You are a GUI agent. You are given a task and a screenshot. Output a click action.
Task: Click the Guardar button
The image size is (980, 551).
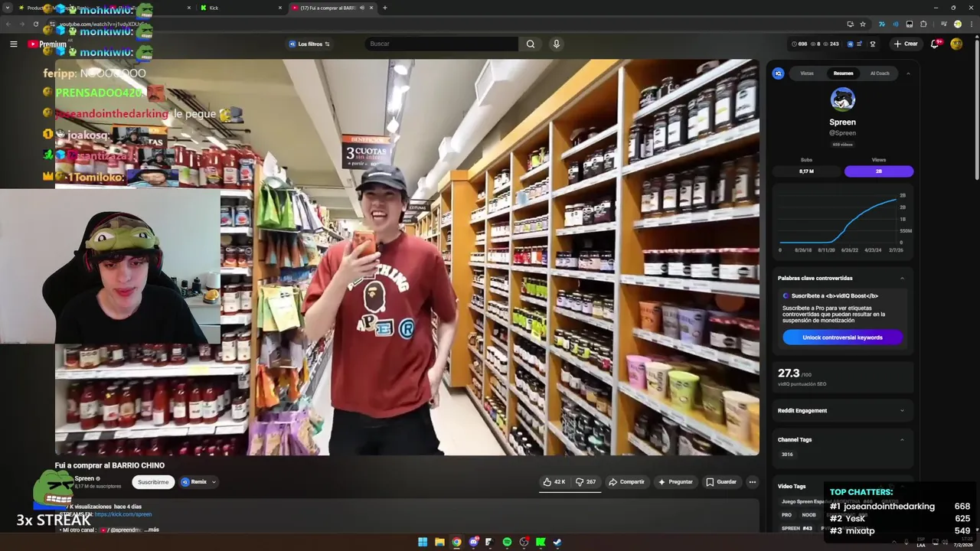(x=721, y=481)
